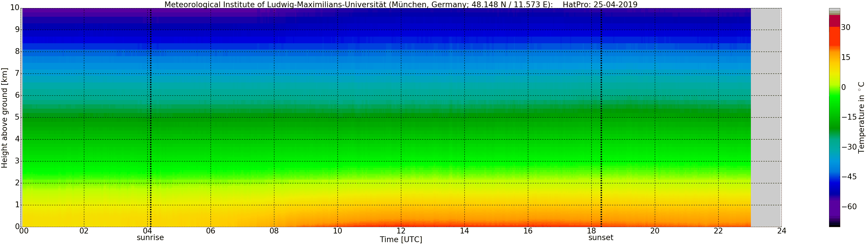Click the colorbar's 30 tick label
Viewport: 868px width, 245px height.
tap(845, 28)
